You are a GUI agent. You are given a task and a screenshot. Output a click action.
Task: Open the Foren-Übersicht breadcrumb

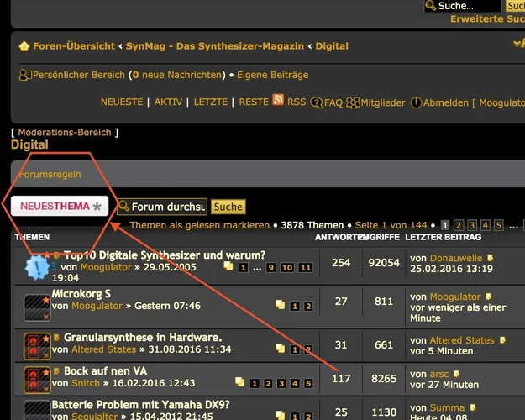[74, 46]
